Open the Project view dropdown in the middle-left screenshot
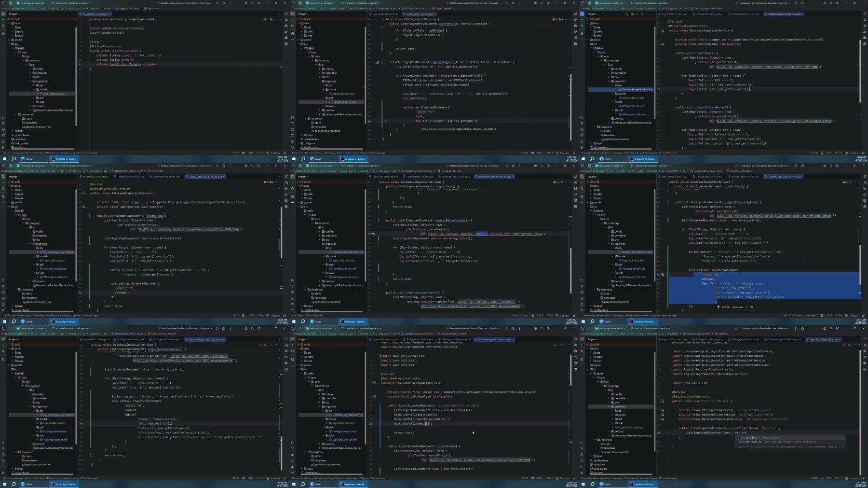Screen dimensions: 868x488 14,177
